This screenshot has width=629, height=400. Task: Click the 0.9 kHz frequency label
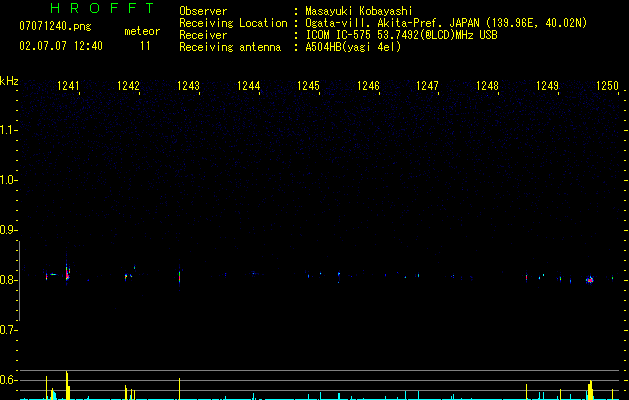pyautogui.click(x=8, y=230)
